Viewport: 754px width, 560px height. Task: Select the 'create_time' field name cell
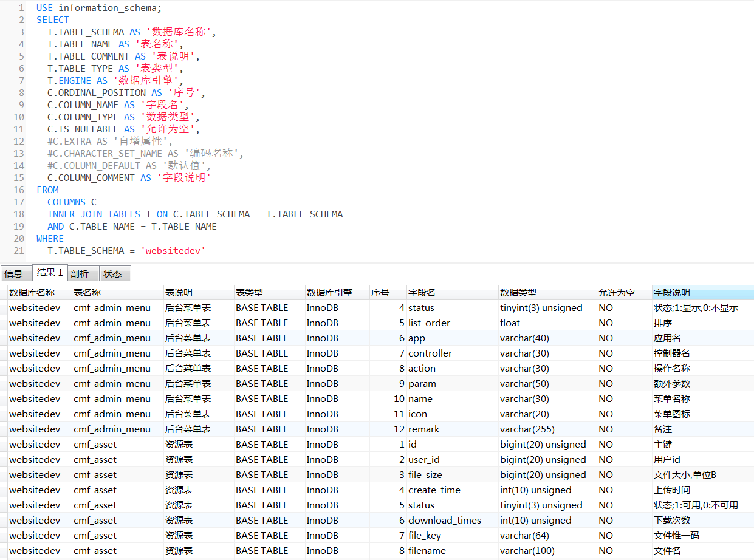452,490
